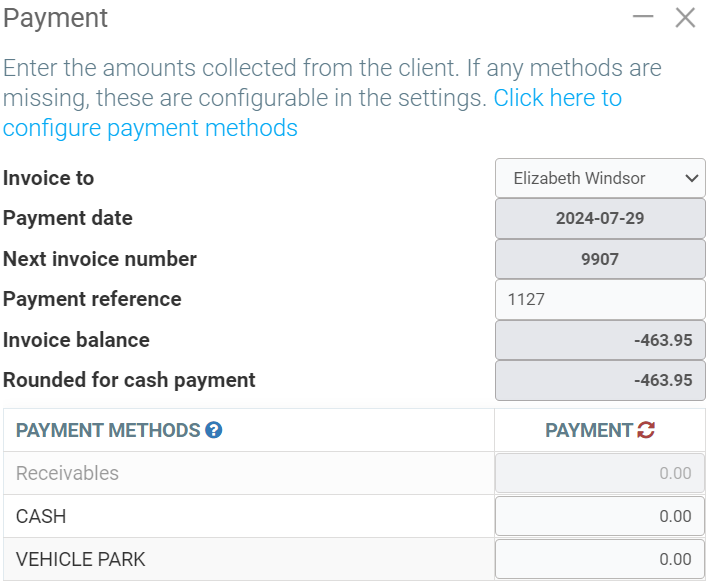Image resolution: width=708 pixels, height=581 pixels.
Task: Select the Rounded for cash payment field
Action: 600,380
